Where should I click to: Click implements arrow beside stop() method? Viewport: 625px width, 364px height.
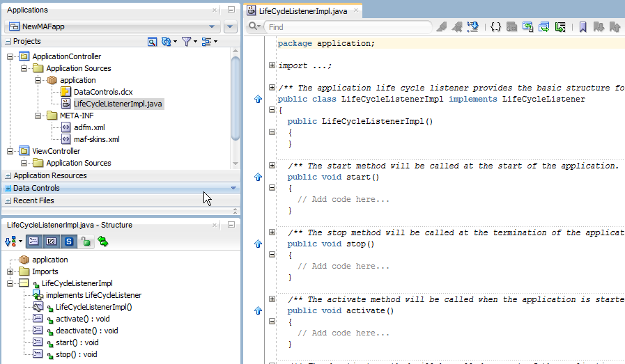tap(258, 244)
